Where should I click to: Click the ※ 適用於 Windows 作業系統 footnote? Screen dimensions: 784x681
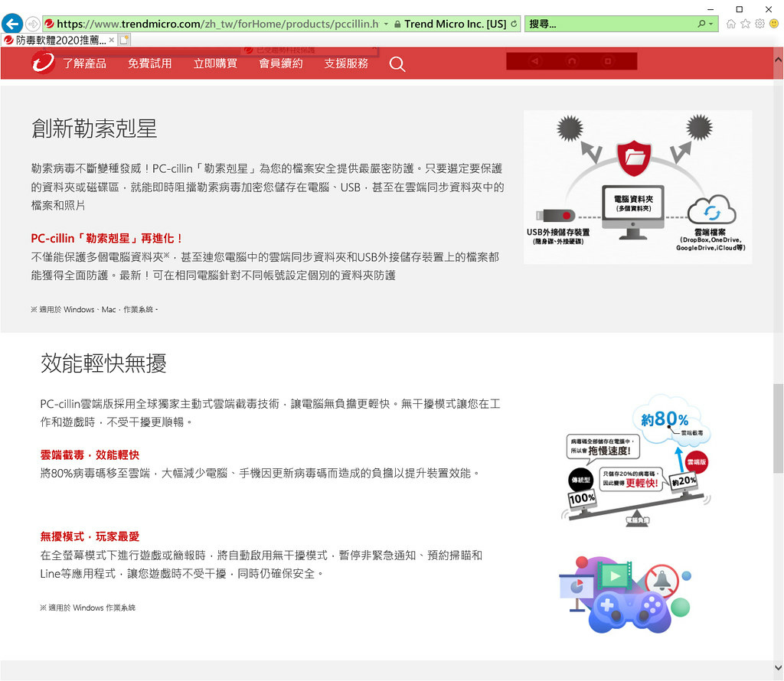click(88, 608)
